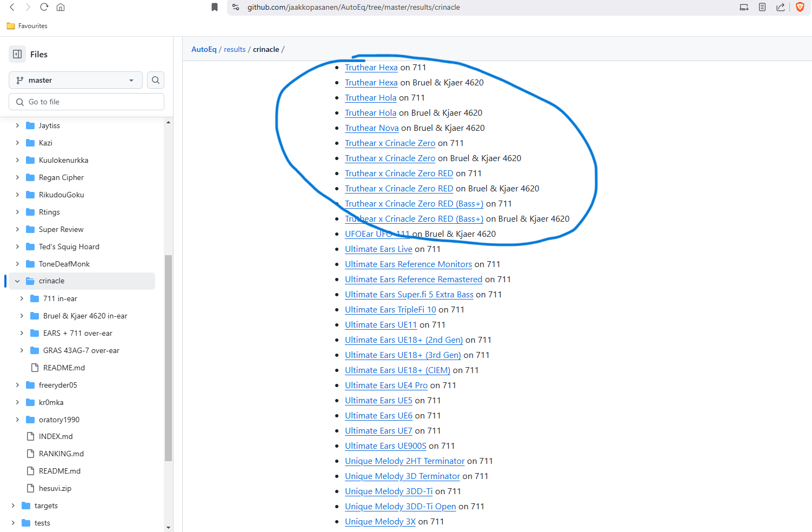Open Brave Shields lion icon
The width and height of the screenshot is (812, 532).
pyautogui.click(x=800, y=7)
